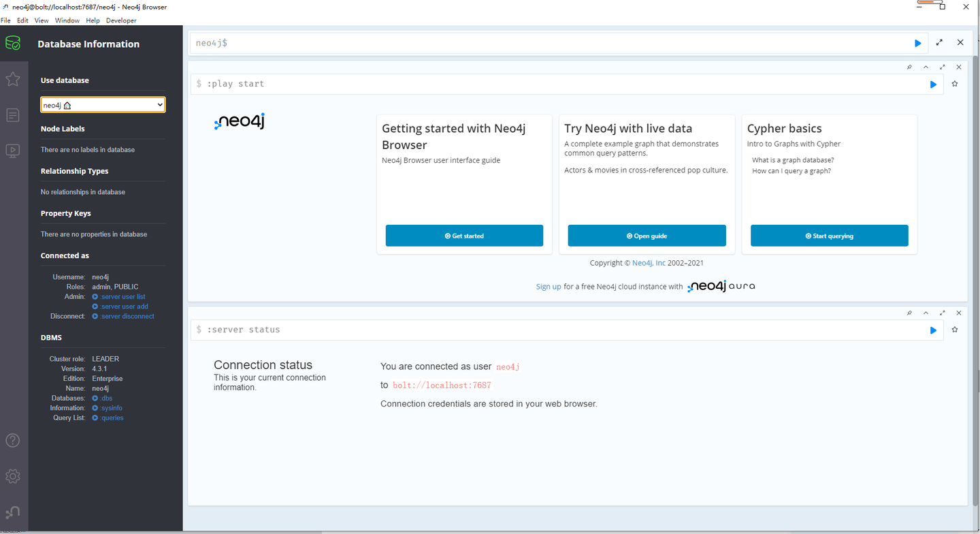980x534 pixels.
Task: Pin the :play start frame
Action: (x=909, y=67)
